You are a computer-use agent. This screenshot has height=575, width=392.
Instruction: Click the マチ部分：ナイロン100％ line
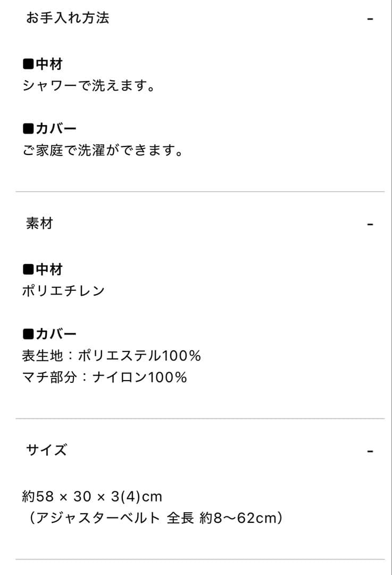pyautogui.click(x=104, y=379)
